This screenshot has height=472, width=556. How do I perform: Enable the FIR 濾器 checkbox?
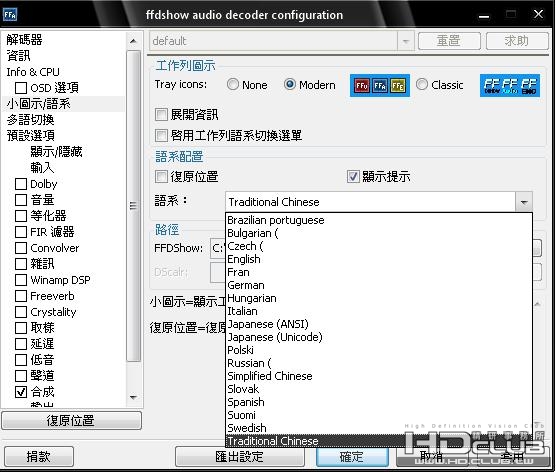tap(21, 232)
